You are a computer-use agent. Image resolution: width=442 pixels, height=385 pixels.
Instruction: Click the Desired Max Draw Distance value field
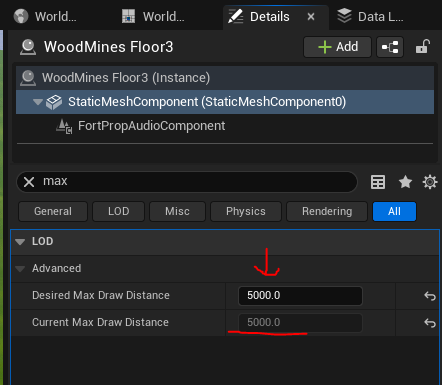300,296
